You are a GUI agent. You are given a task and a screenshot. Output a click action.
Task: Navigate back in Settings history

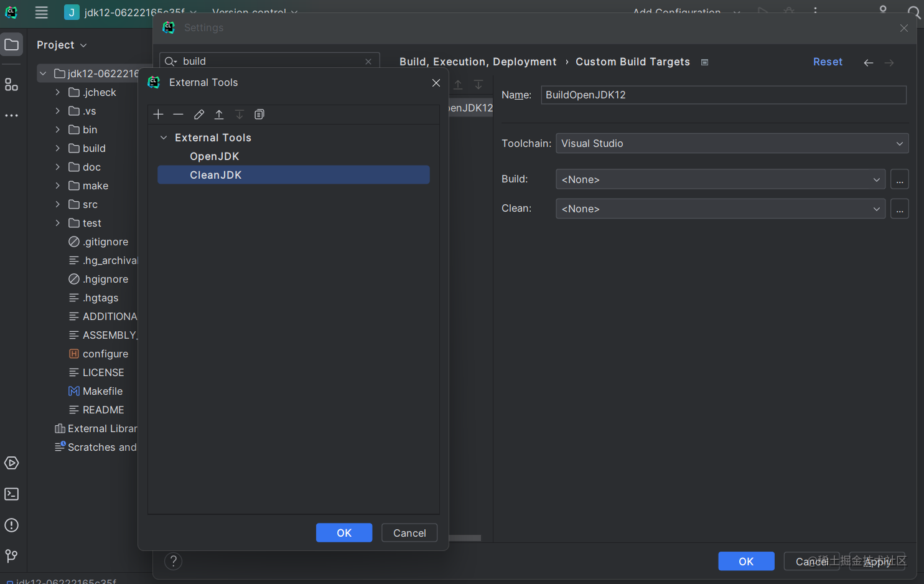click(869, 62)
